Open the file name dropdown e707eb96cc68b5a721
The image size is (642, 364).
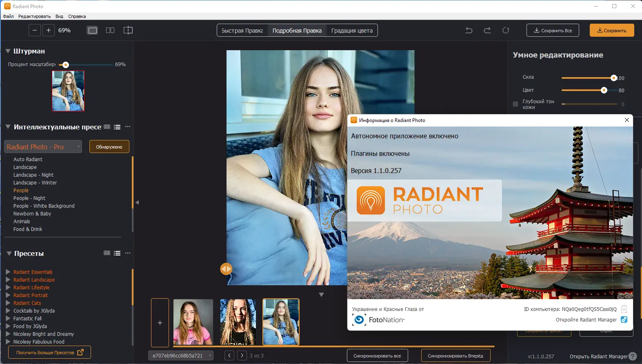(180, 355)
